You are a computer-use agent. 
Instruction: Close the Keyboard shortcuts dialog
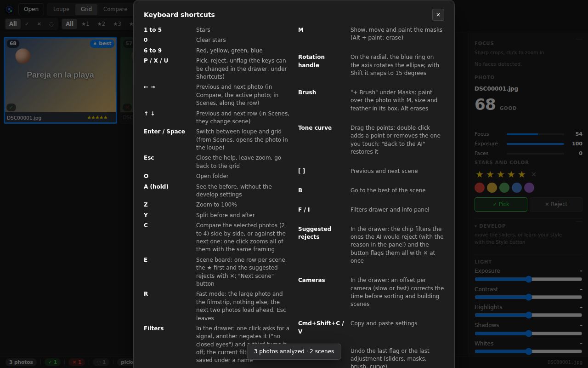coord(438,15)
